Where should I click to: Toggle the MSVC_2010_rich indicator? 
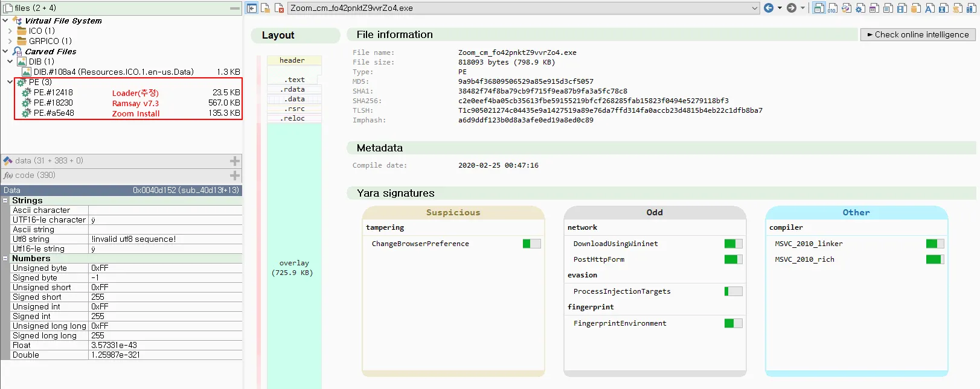coord(935,259)
